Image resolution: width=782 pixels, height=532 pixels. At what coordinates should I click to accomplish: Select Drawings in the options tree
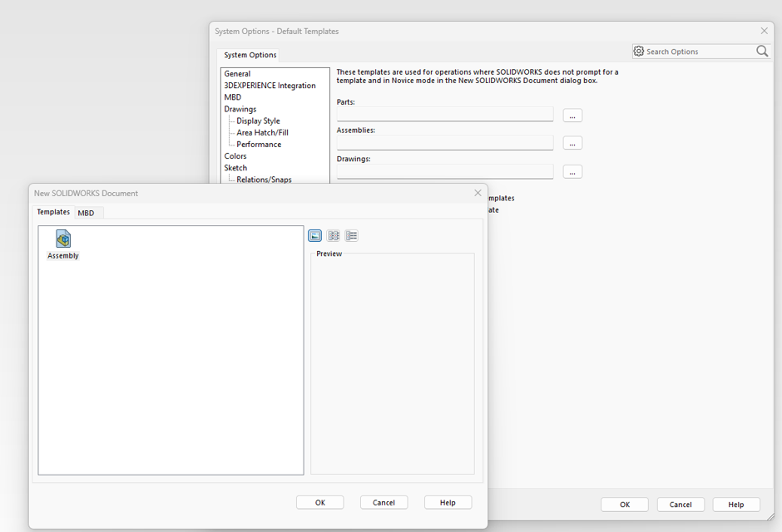click(240, 109)
